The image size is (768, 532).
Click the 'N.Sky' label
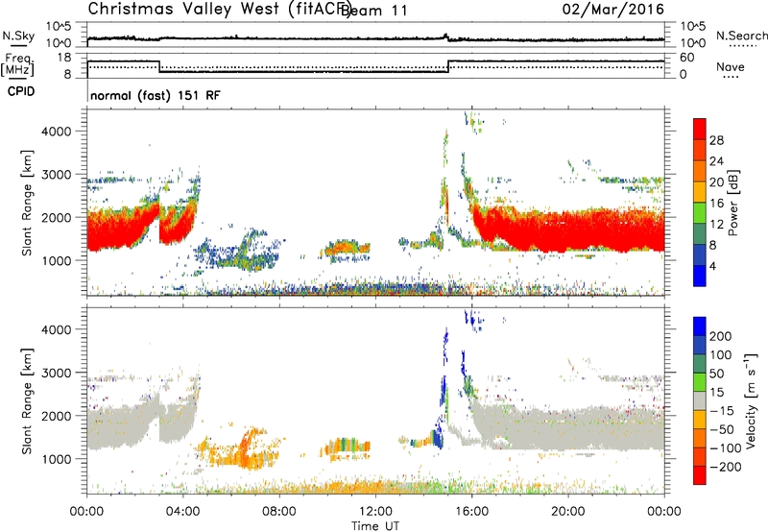coord(18,36)
